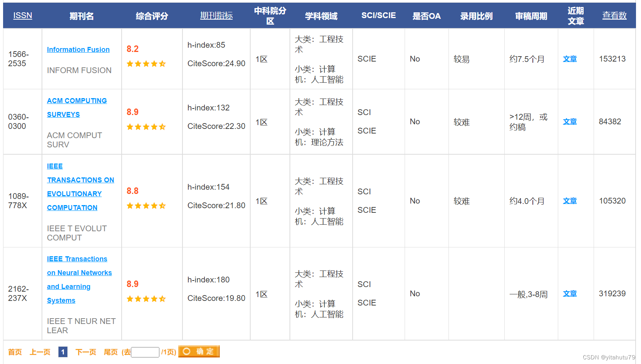Click the page number input field
The image size is (641, 364).
tap(145, 352)
